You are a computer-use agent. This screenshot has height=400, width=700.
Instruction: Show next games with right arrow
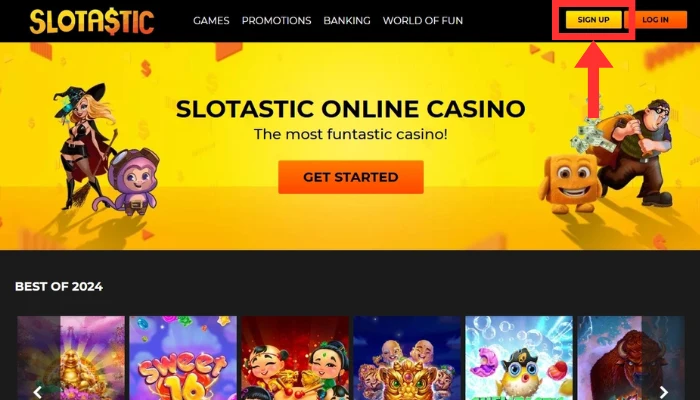[x=664, y=392]
